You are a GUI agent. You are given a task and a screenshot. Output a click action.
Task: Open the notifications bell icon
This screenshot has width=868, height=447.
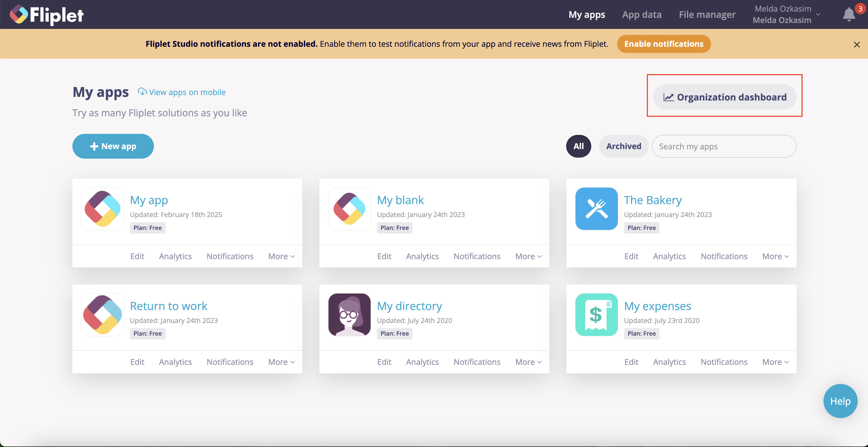click(849, 14)
